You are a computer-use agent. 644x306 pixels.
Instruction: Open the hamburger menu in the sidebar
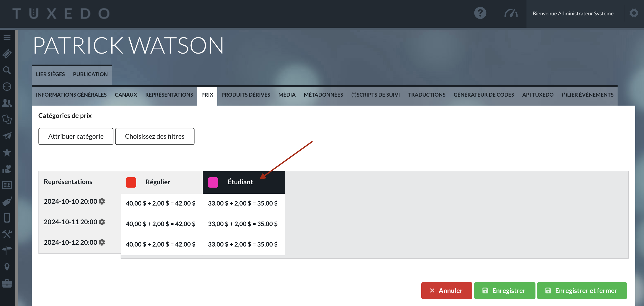7,37
